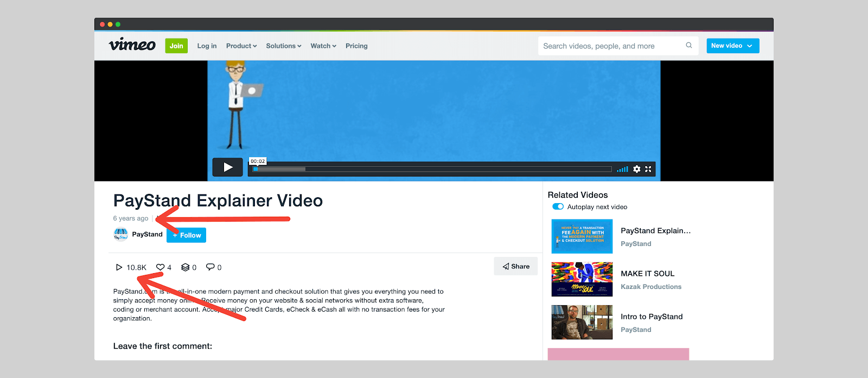
Task: Click Log in
Action: click(207, 46)
